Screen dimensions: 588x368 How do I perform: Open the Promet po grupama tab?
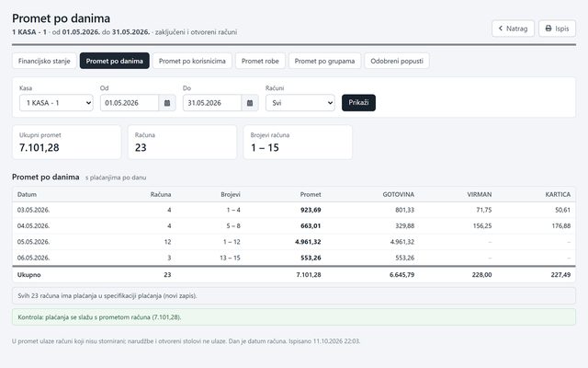coord(324,61)
